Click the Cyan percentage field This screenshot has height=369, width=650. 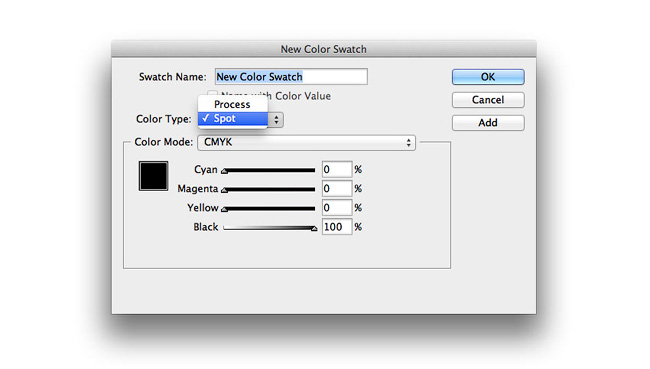click(x=337, y=170)
